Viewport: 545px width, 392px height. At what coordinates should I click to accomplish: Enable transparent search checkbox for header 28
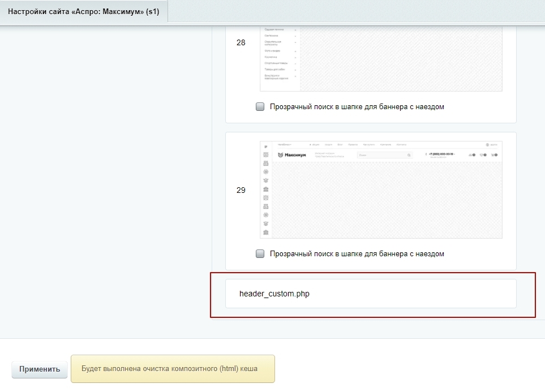click(260, 107)
